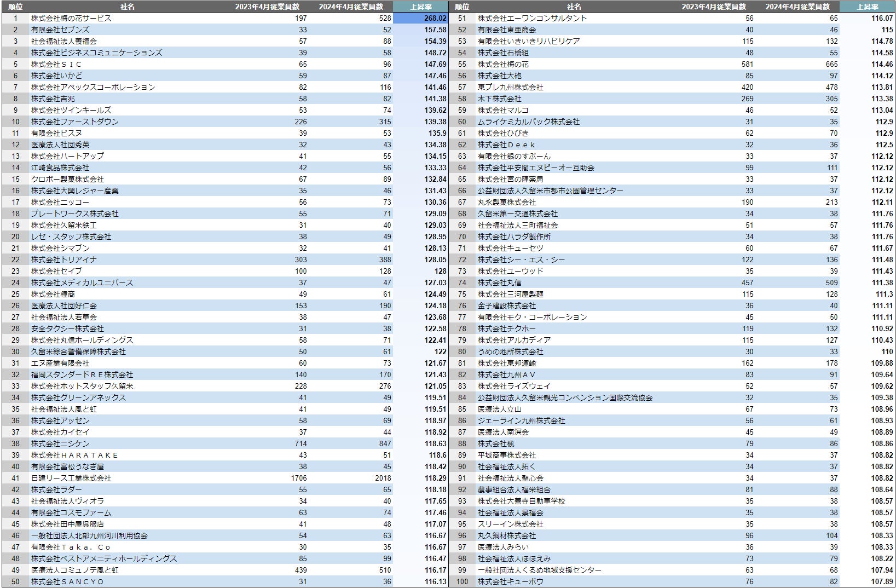Select the cell 株式会社シマブン

pos(60,248)
